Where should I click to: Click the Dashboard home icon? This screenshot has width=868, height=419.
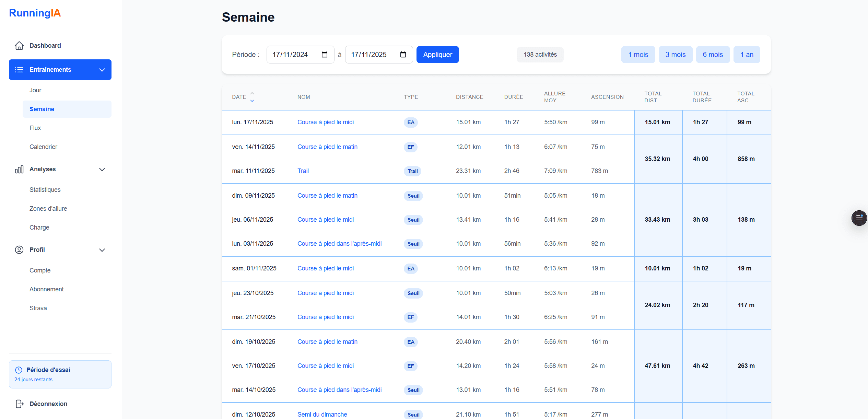(x=19, y=46)
